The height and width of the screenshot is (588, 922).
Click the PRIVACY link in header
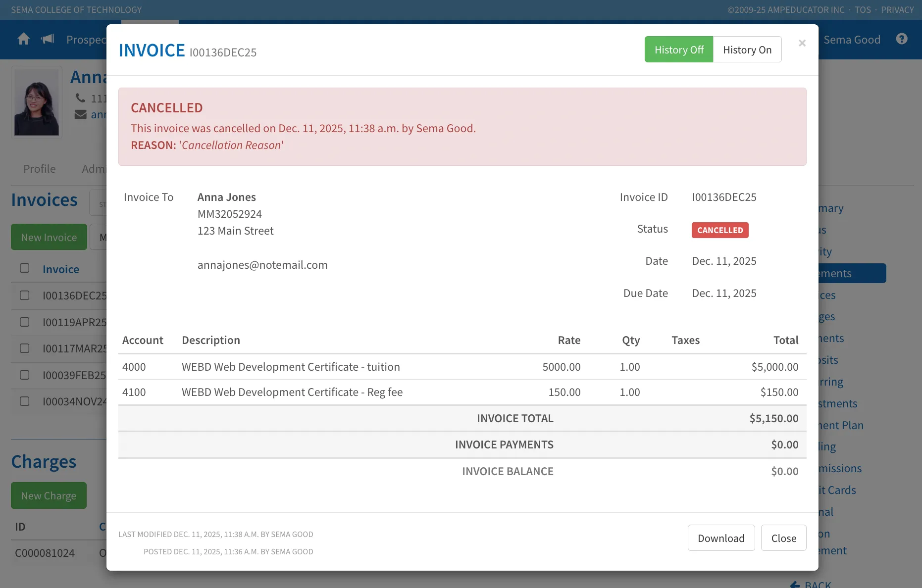[x=897, y=10]
